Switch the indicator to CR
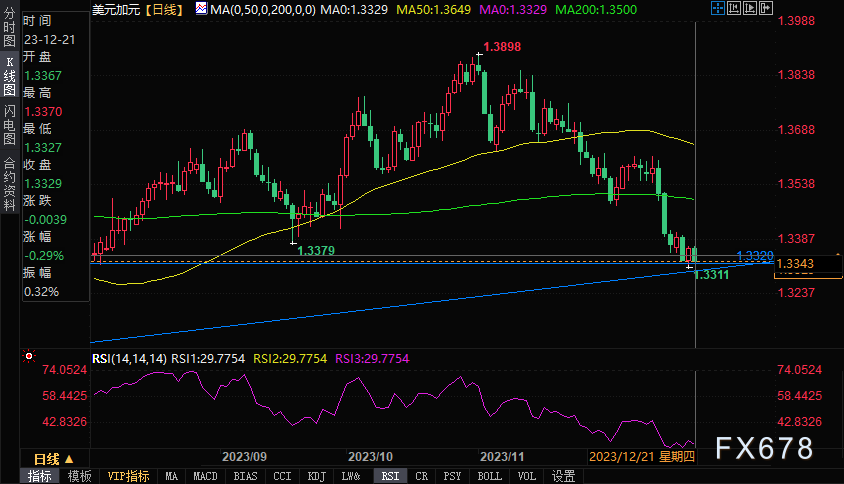This screenshot has width=844, height=484. [421, 476]
